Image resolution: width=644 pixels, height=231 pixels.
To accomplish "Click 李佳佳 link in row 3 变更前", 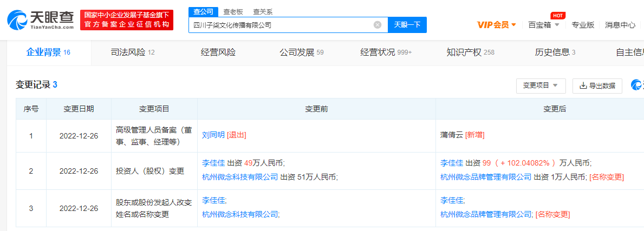I will point(213,200).
